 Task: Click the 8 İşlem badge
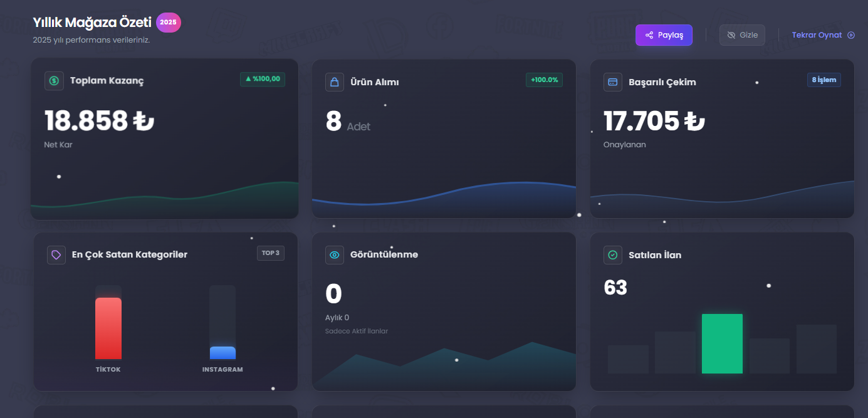824,80
